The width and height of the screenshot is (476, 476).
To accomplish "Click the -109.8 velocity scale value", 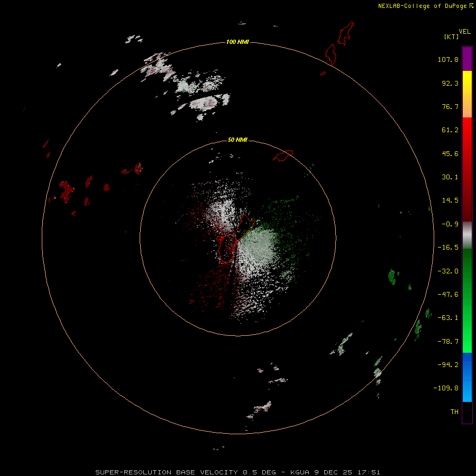I will [446, 388].
